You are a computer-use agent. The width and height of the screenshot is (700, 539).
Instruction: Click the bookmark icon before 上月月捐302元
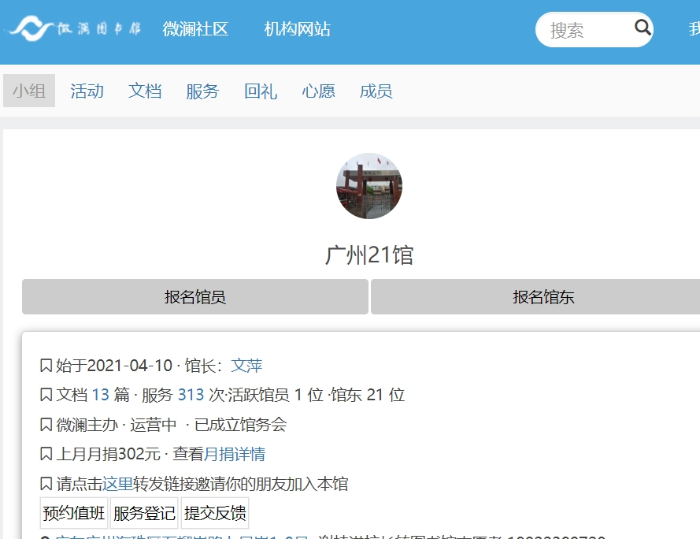pyautogui.click(x=45, y=454)
